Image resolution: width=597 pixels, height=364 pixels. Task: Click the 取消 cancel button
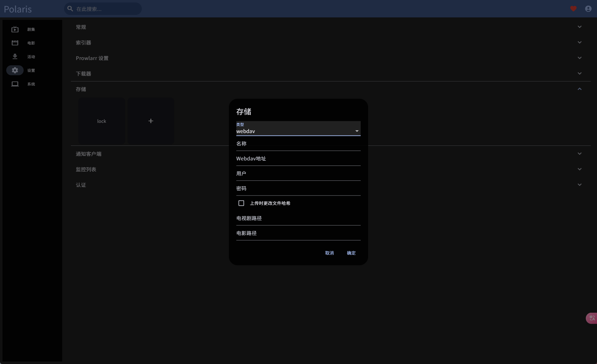[329, 253]
